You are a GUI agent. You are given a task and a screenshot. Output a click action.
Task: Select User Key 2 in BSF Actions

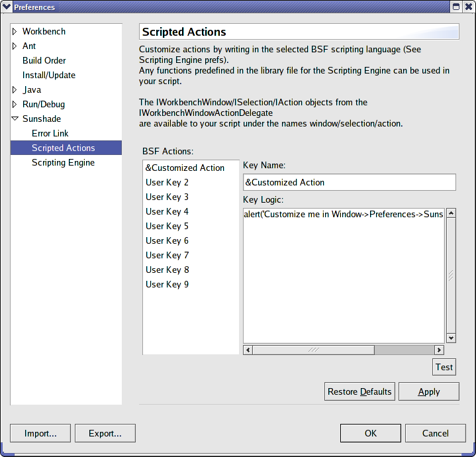tap(167, 183)
